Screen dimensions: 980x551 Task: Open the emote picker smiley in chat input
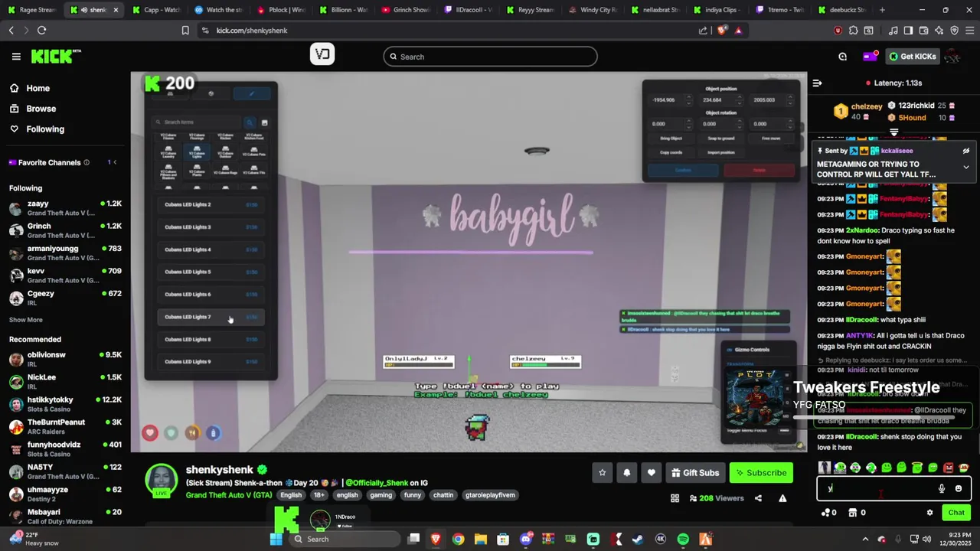coord(958,488)
